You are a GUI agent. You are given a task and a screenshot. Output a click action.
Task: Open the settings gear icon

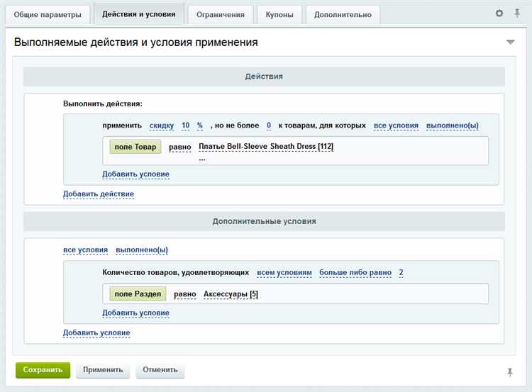coord(499,13)
